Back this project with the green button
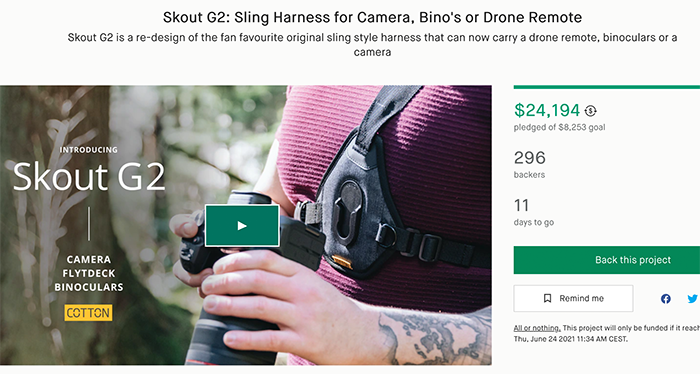 click(x=607, y=260)
